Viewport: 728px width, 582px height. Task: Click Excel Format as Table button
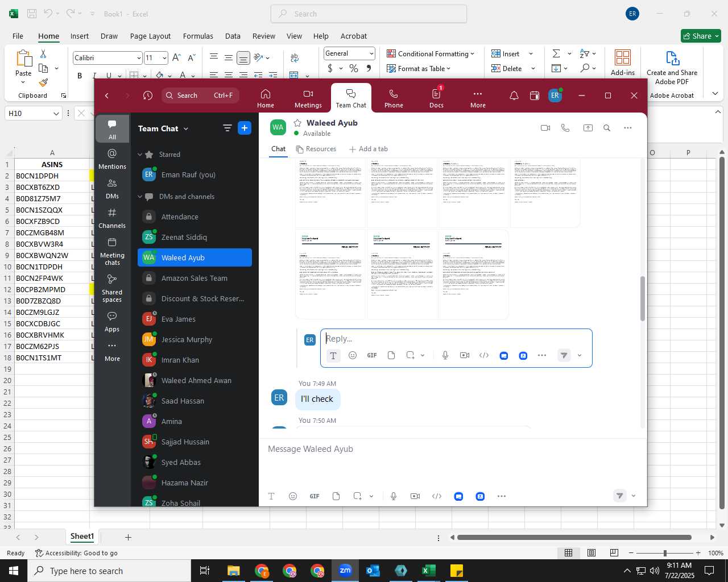click(419, 69)
